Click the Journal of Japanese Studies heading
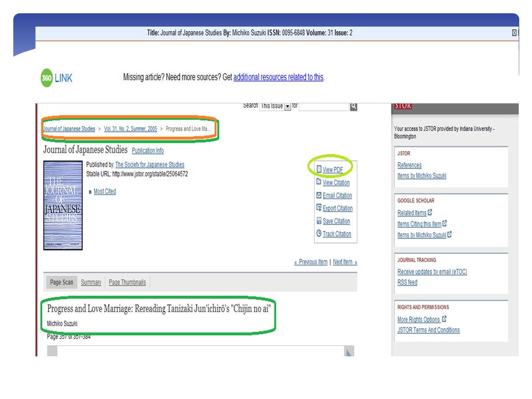This screenshot has width=532, height=399. click(85, 150)
